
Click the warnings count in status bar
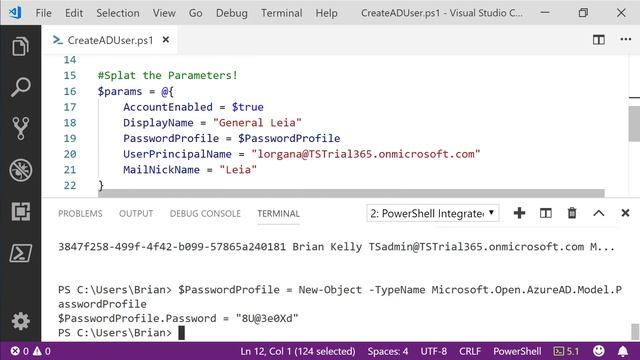(42, 351)
